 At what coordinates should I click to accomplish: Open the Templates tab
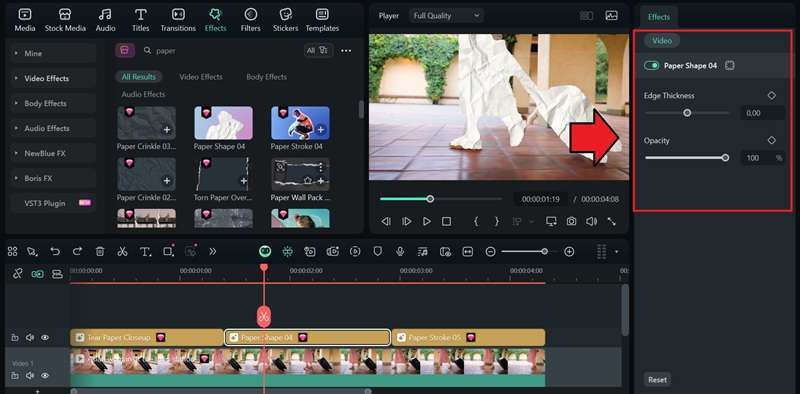point(322,20)
